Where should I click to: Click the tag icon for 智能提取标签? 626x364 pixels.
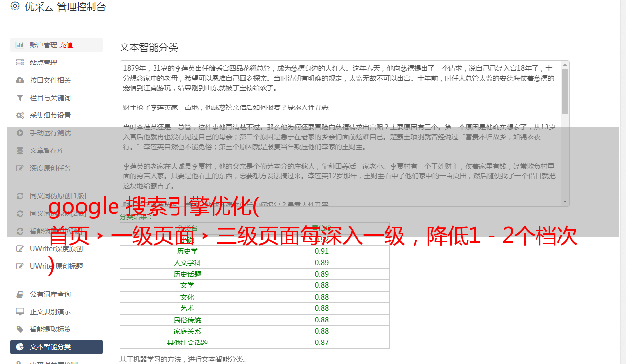pos(20,329)
